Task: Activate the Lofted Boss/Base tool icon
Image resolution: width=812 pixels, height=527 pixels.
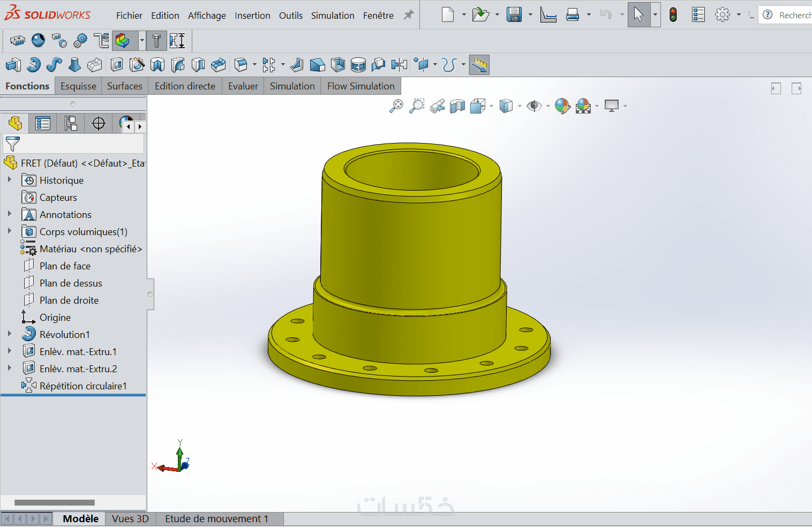Action: (x=74, y=65)
